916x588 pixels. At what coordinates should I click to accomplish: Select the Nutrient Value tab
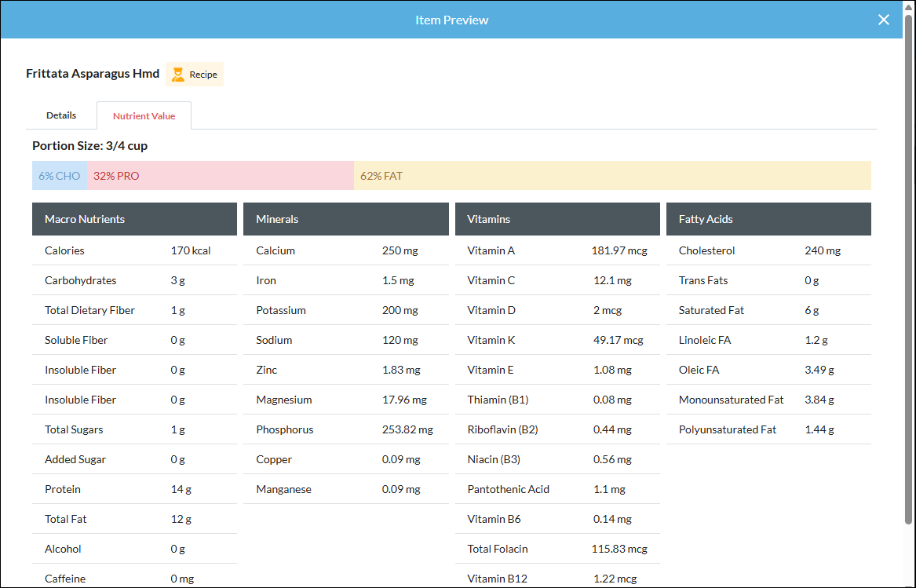[144, 115]
